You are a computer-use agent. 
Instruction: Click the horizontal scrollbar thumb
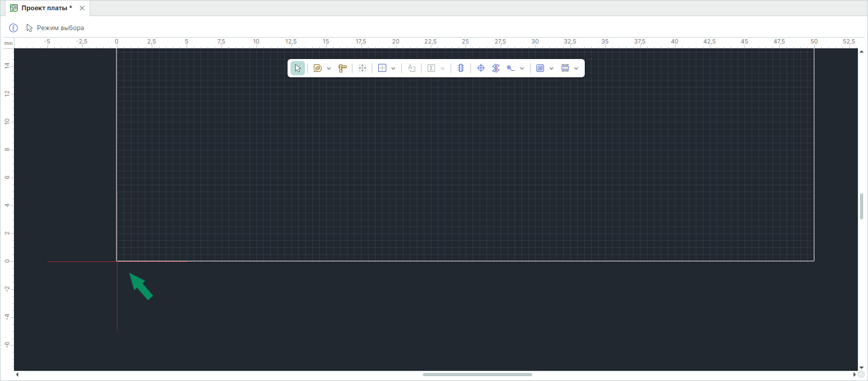pyautogui.click(x=477, y=375)
